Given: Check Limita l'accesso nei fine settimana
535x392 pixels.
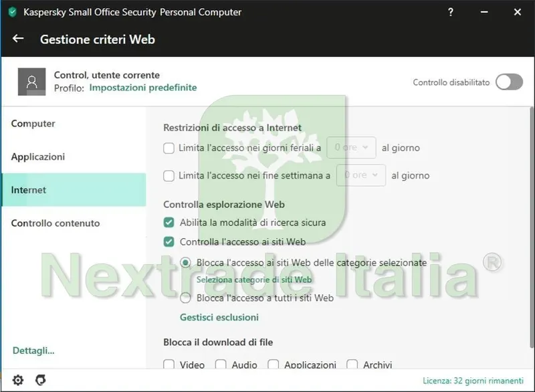Looking at the screenshot, I should tap(169, 176).
